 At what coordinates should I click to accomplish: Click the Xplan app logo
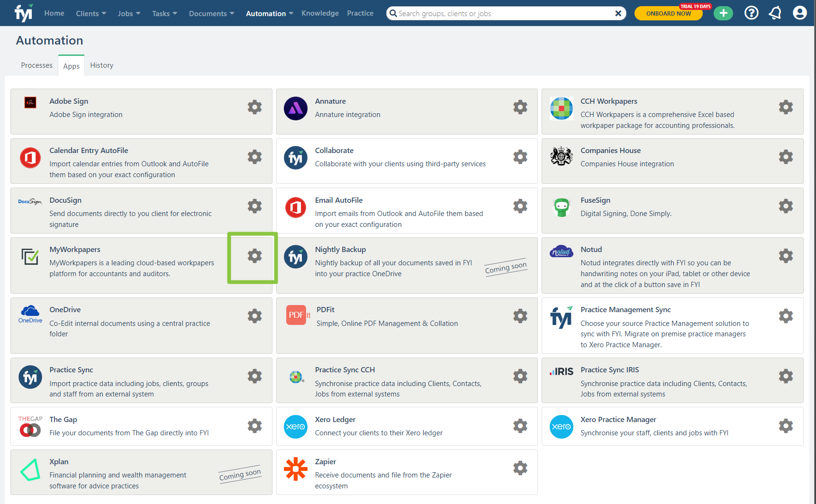coord(30,470)
